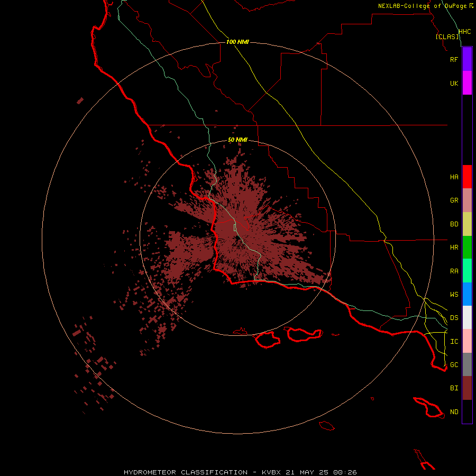
Task: Click the Hydrometeor Classification KVBX timestamp caption
Action: point(240,472)
